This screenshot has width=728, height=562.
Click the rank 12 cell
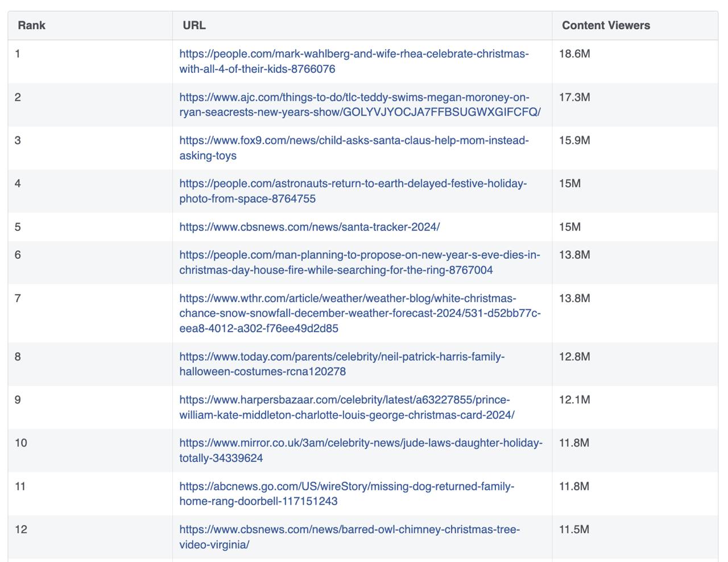tap(21, 530)
